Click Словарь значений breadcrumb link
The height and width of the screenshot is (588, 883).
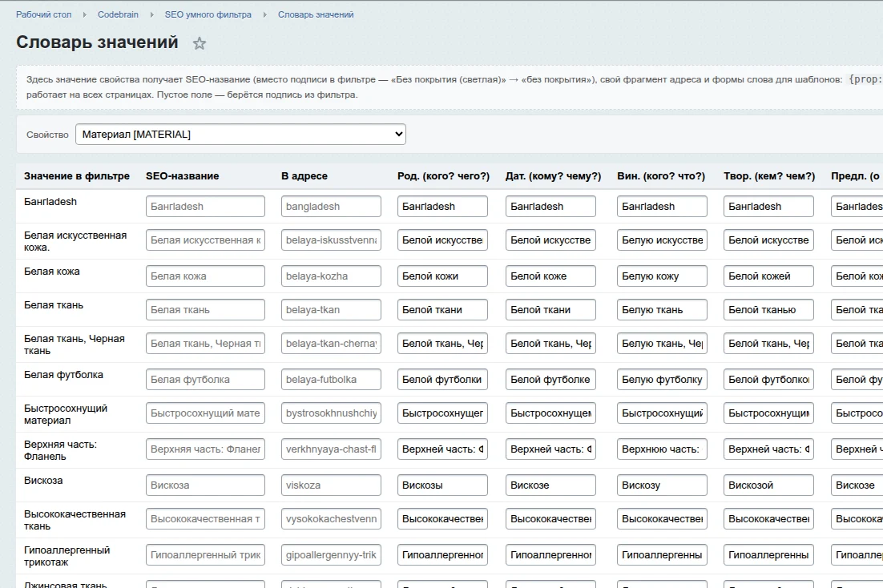[x=316, y=14]
